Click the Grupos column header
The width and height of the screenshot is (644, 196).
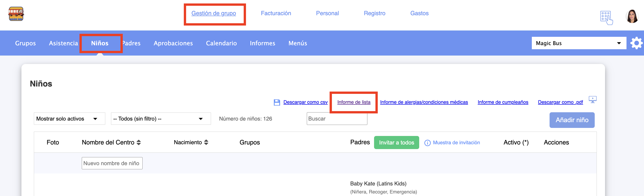(x=249, y=142)
